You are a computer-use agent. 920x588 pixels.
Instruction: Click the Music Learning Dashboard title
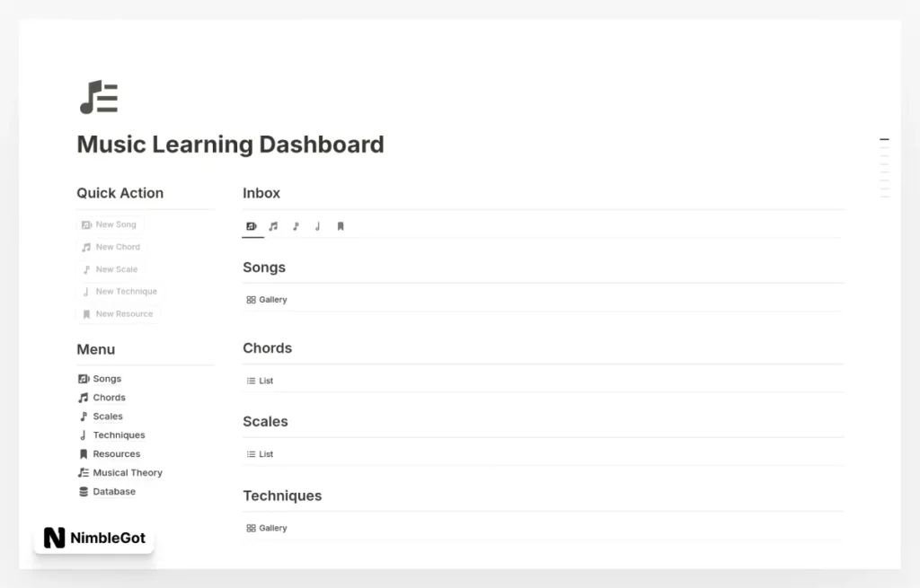coord(230,145)
